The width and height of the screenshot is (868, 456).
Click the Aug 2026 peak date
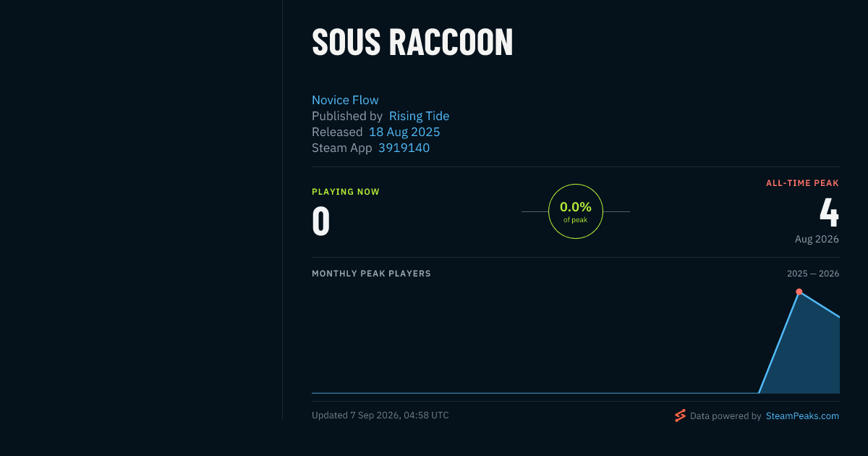817,239
